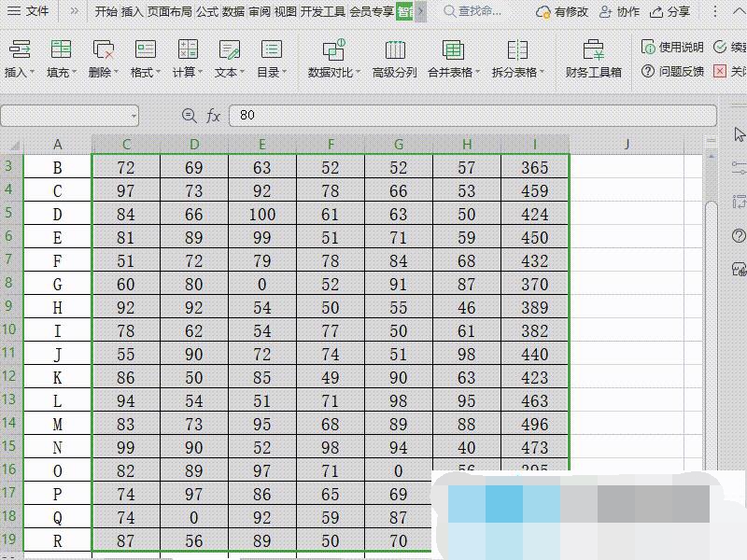
Task: Click the 问题反馈 feedback button
Action: click(x=672, y=71)
